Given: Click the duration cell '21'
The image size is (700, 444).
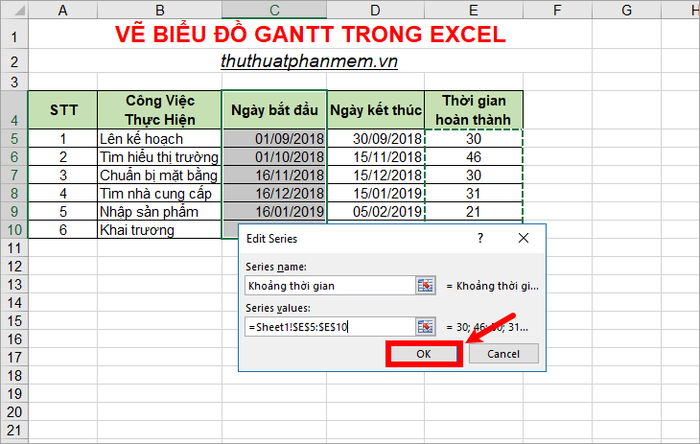Looking at the screenshot, I should [x=474, y=212].
